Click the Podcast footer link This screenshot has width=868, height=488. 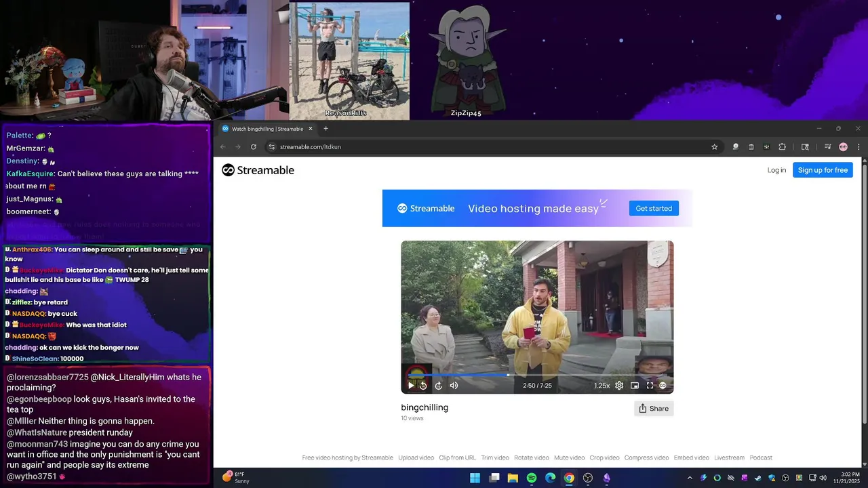click(761, 457)
